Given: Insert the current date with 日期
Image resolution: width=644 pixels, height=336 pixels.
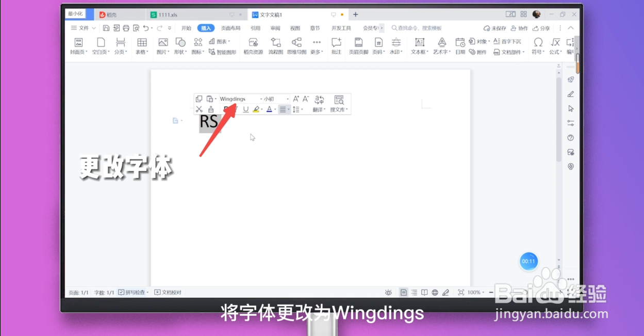Looking at the screenshot, I should click(459, 45).
